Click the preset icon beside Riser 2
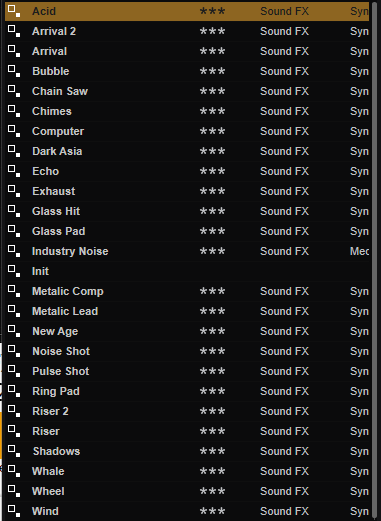Screen dimensions: 381x521 pyautogui.click(x=14, y=411)
